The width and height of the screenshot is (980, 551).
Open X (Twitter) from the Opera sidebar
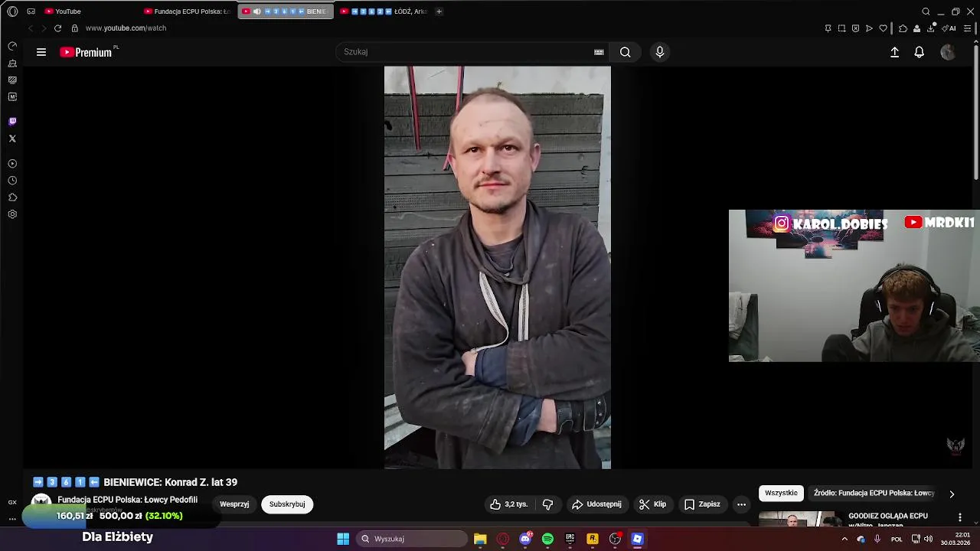(x=12, y=139)
